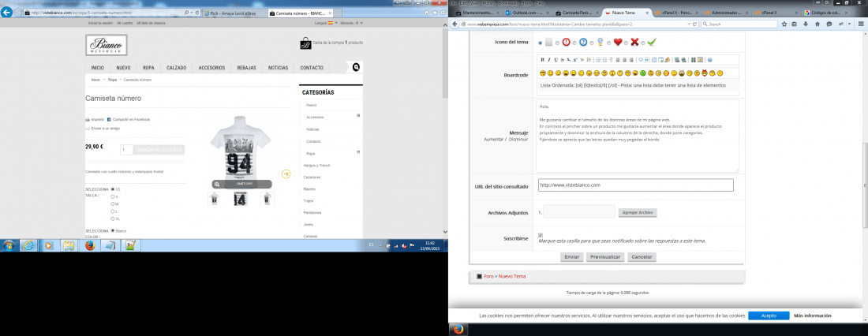Click the Bianco site search magnifier icon
This screenshot has height=336, width=868.
(x=356, y=67)
